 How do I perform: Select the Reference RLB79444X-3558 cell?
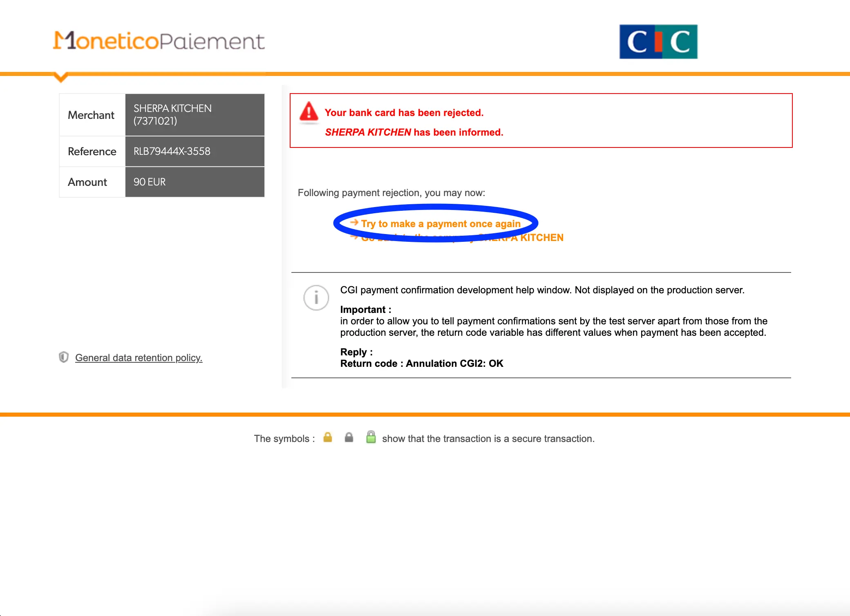click(x=195, y=151)
